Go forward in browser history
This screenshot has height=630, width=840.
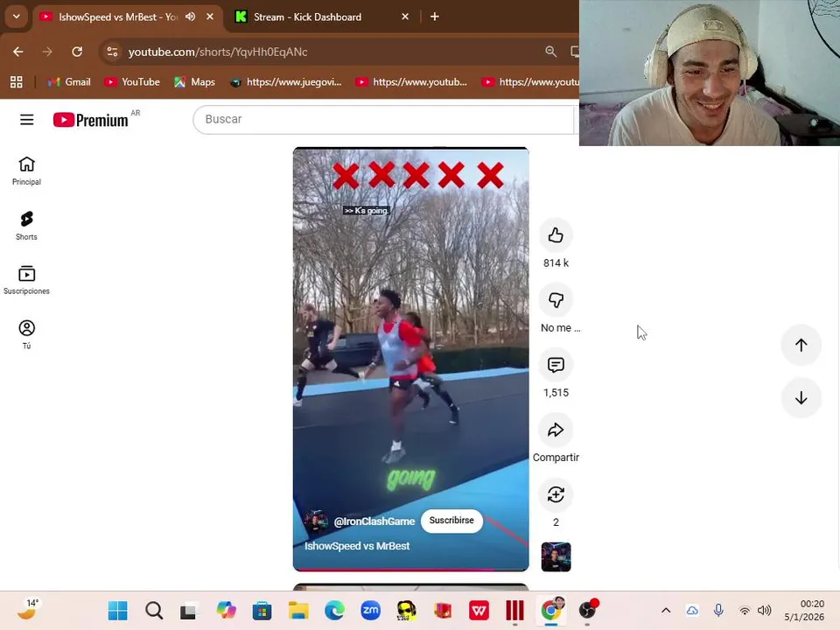click(47, 52)
